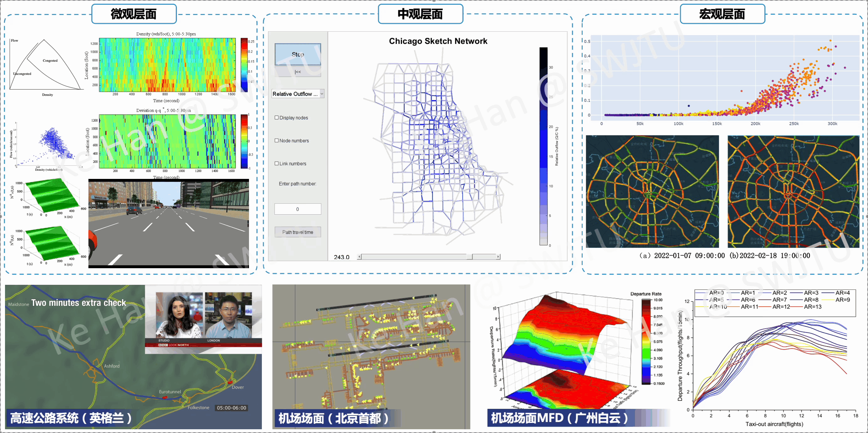Screen dimensions: 868x433
Task: Click the time slider thumb
Action: (469, 257)
